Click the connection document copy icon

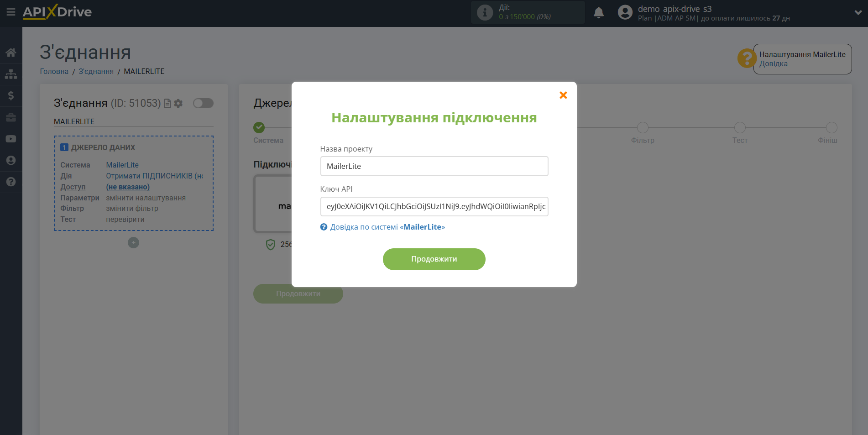coord(167,104)
